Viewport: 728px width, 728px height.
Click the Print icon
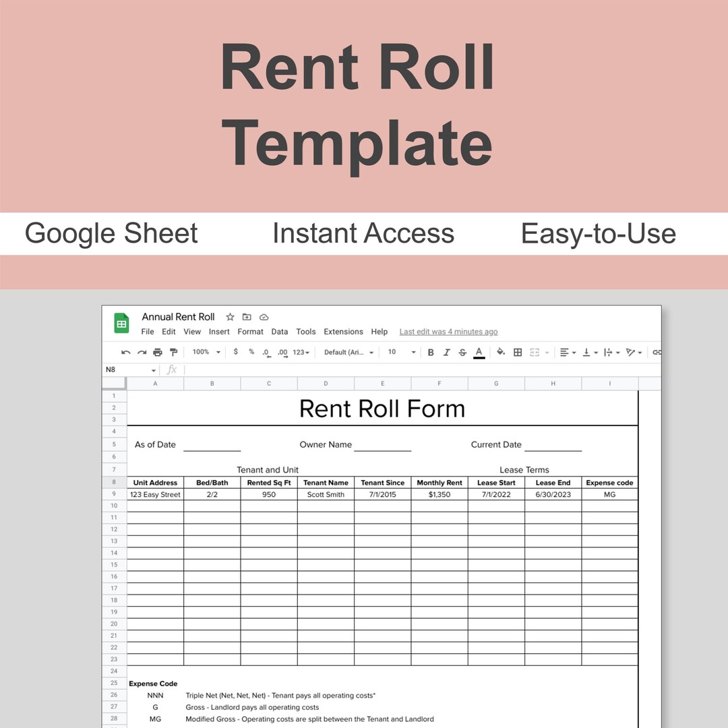coord(157,352)
